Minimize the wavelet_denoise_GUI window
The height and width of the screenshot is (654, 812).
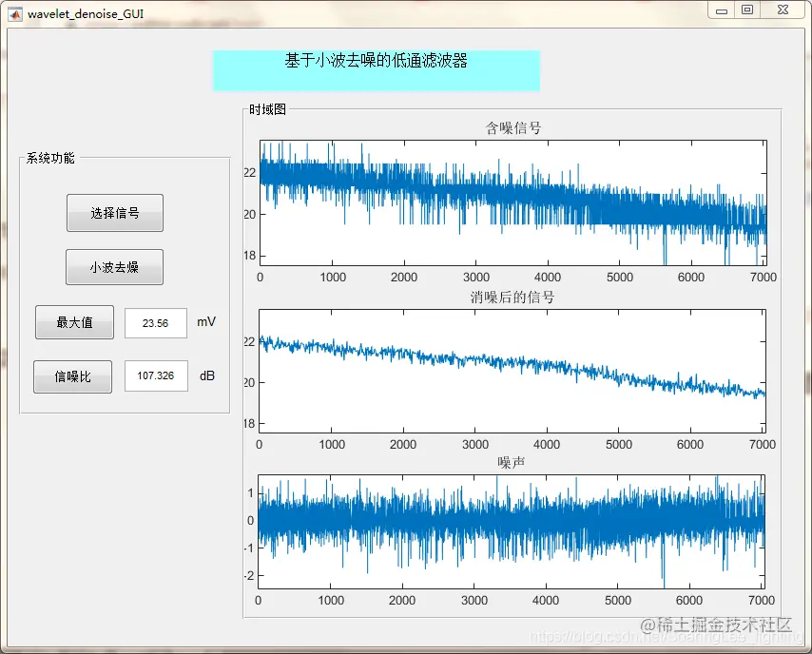coord(722,10)
